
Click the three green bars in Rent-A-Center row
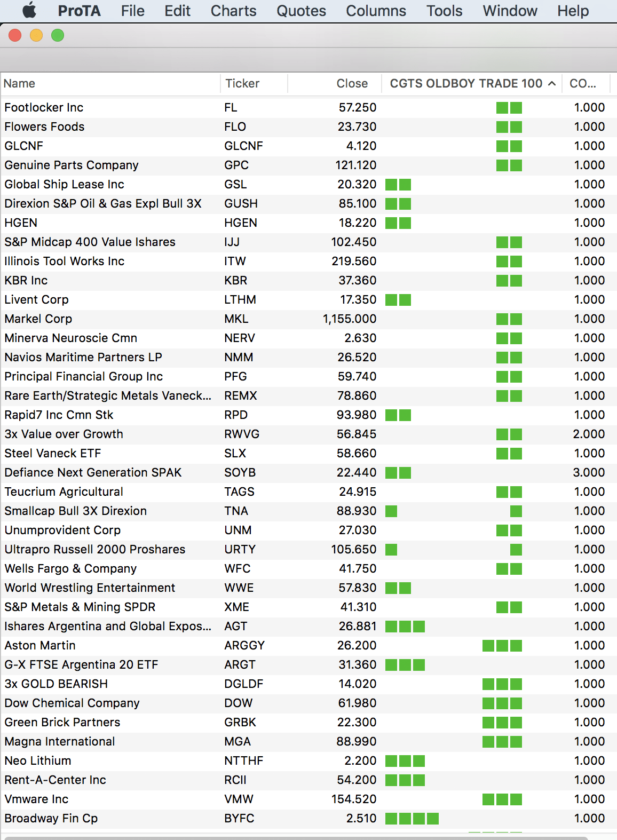tap(405, 780)
